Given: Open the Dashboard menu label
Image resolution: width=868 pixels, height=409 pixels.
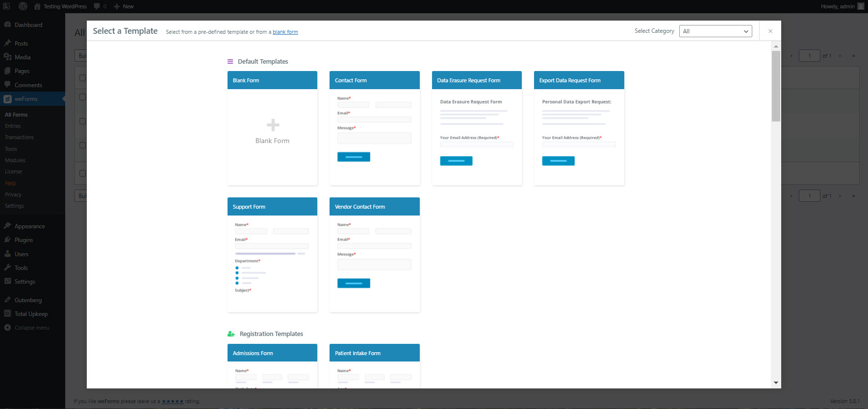Looking at the screenshot, I should (x=28, y=25).
